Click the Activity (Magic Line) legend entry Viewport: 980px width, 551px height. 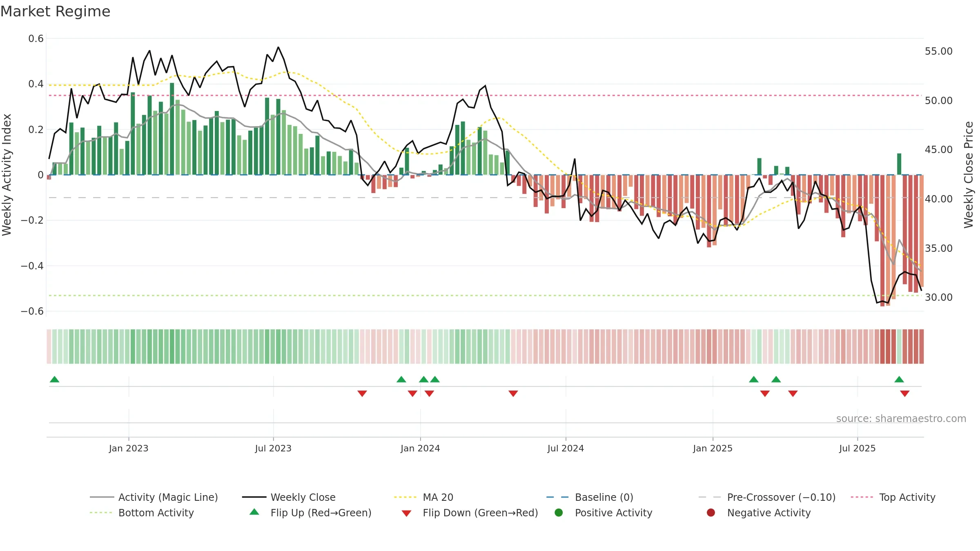154,497
